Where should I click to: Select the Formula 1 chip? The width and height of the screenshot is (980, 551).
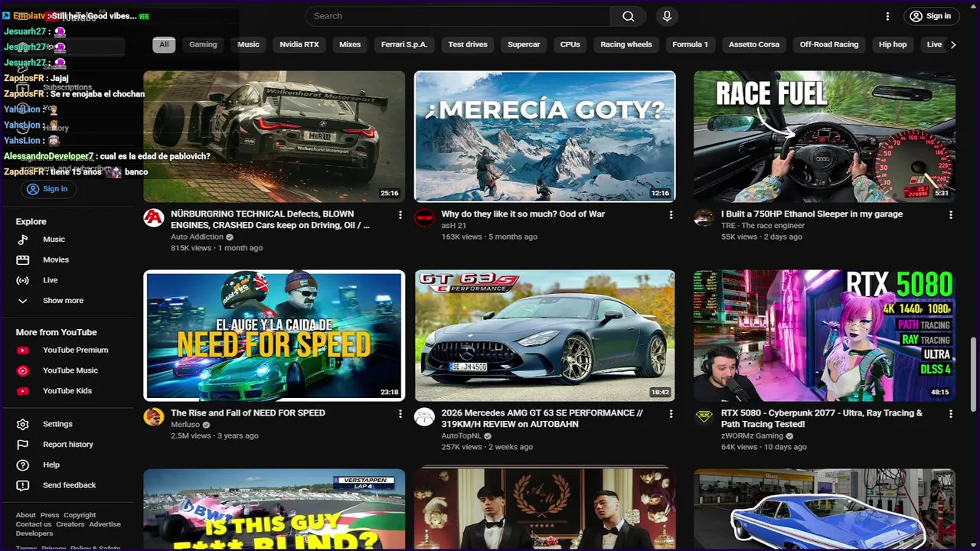click(690, 44)
